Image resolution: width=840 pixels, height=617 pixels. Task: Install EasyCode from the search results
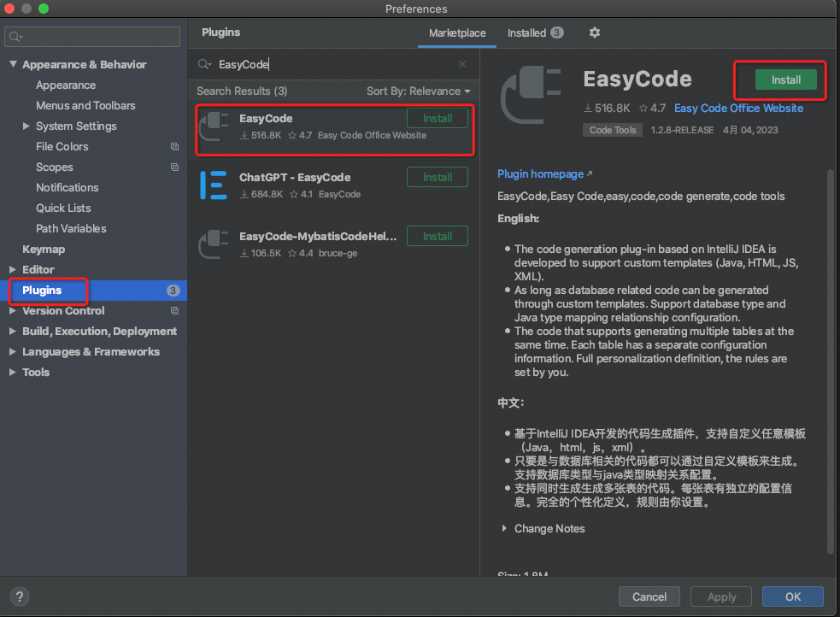pyautogui.click(x=438, y=119)
